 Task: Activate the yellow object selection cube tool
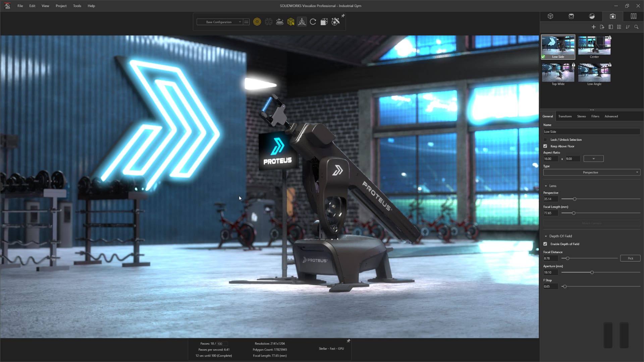point(291,22)
